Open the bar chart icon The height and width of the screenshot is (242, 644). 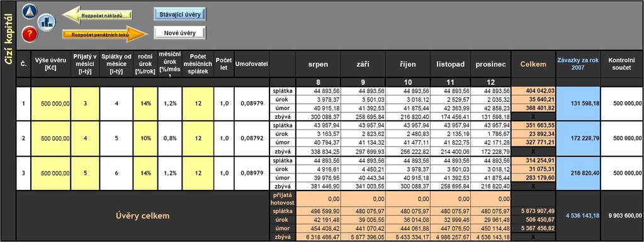(x=47, y=23)
